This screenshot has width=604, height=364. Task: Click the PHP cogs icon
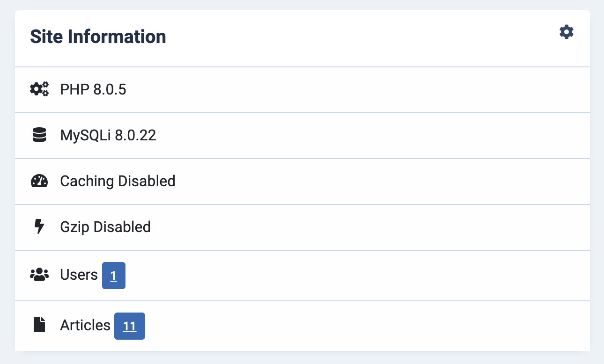tap(39, 89)
